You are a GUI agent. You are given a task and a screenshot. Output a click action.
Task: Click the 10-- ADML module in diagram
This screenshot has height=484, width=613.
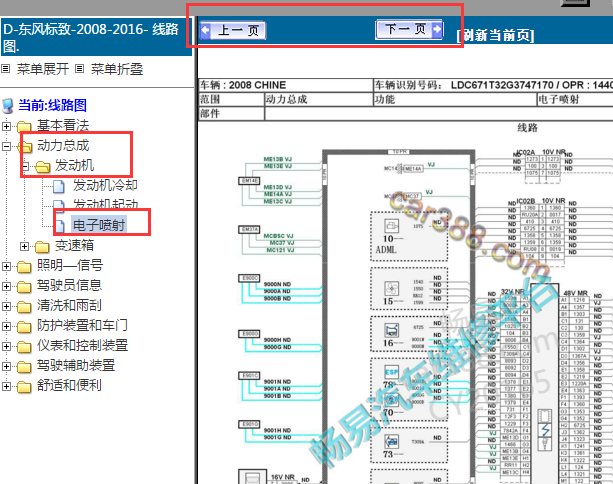(x=409, y=237)
